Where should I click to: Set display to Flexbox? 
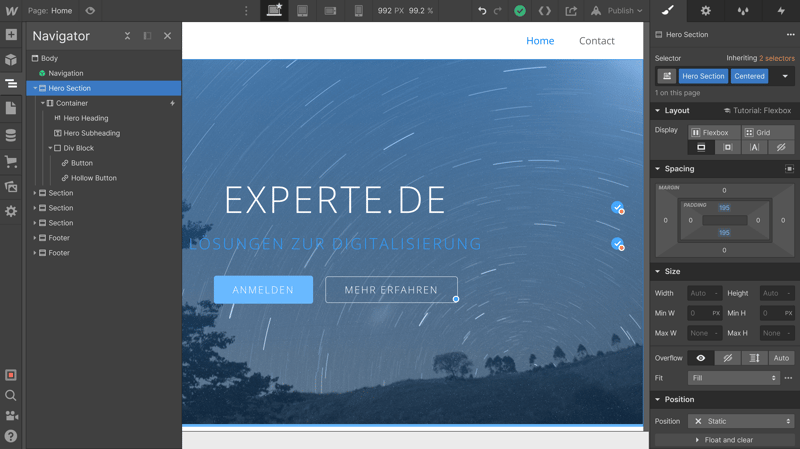[714, 132]
